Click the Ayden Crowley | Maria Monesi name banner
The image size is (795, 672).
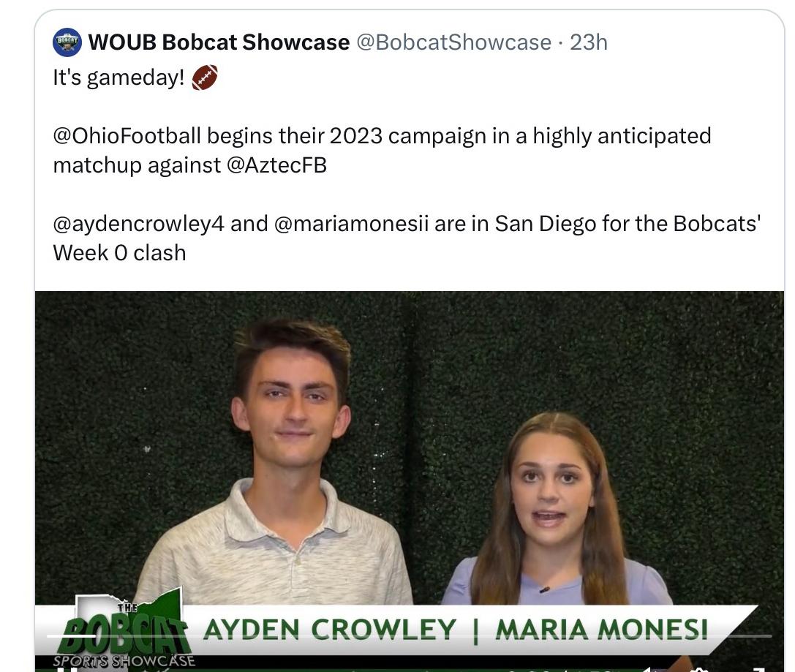coord(456,630)
